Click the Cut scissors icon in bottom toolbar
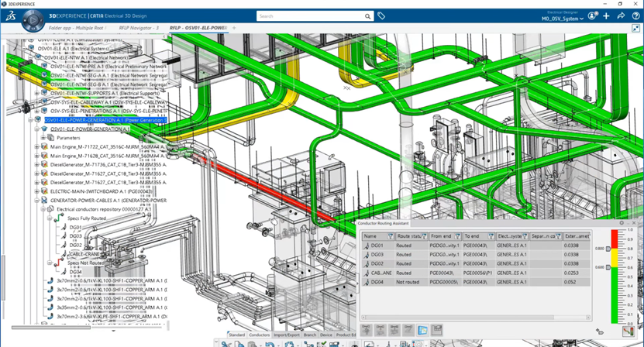The width and height of the screenshot is (644, 347). click(225, 344)
